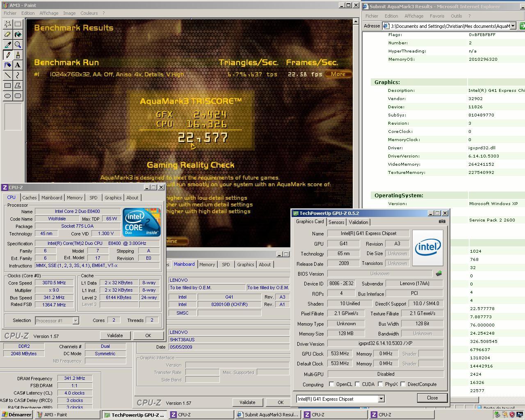Click the Core Speed 3070.5 MHz value field

click(x=54, y=283)
